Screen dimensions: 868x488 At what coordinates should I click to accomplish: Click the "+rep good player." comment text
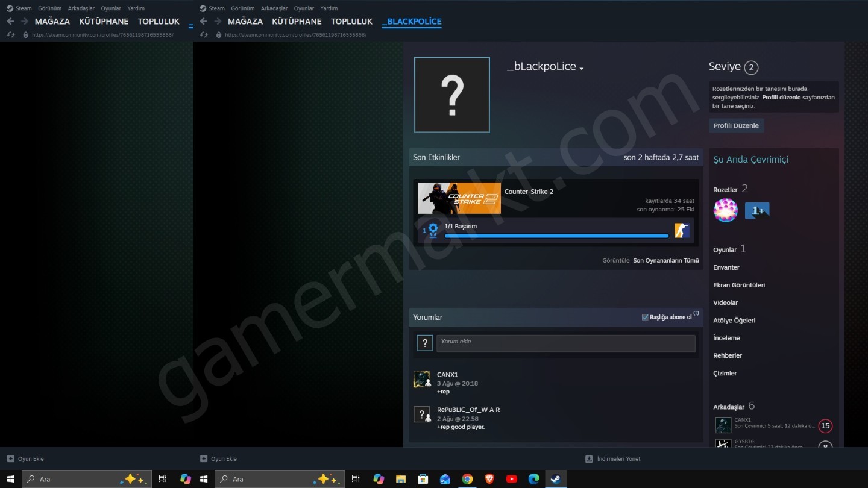pos(461,427)
